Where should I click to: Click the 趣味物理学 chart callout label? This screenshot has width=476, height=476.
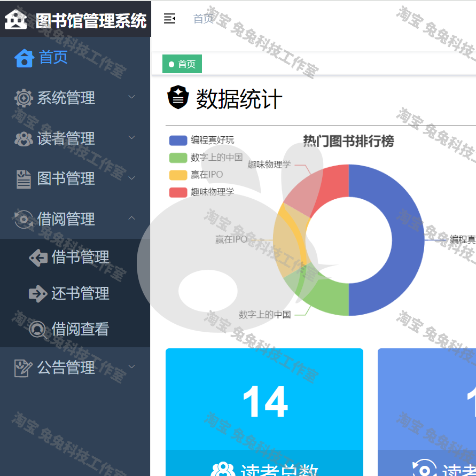269,165
